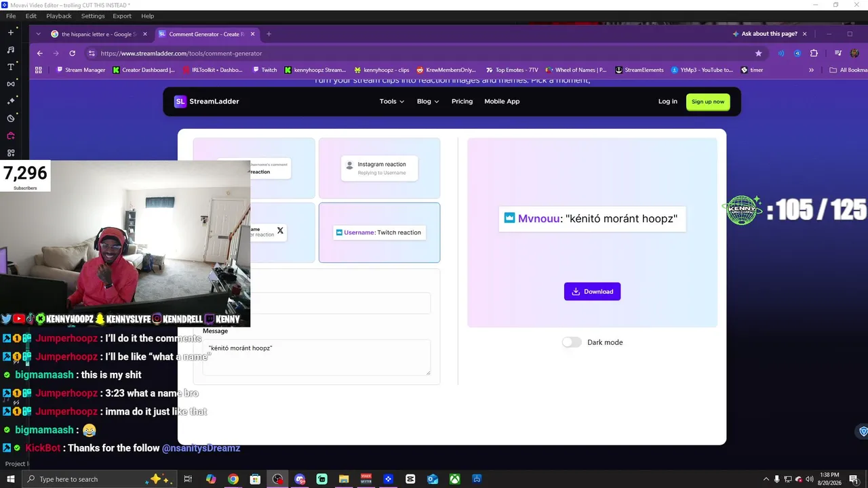Open Google Chrome from the taskbar

pyautogui.click(x=233, y=479)
